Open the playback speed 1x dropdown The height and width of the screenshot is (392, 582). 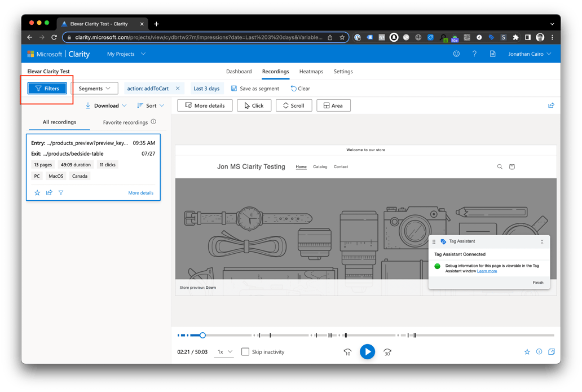(x=224, y=352)
